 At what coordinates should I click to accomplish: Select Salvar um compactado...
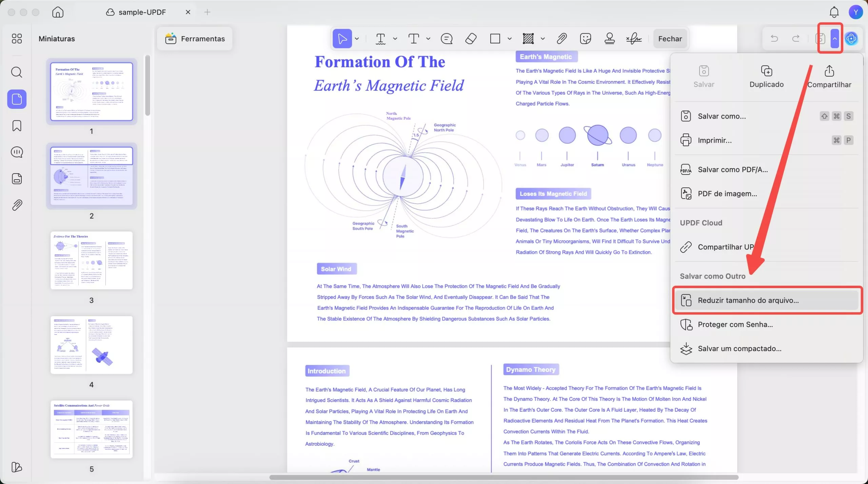[766, 349]
